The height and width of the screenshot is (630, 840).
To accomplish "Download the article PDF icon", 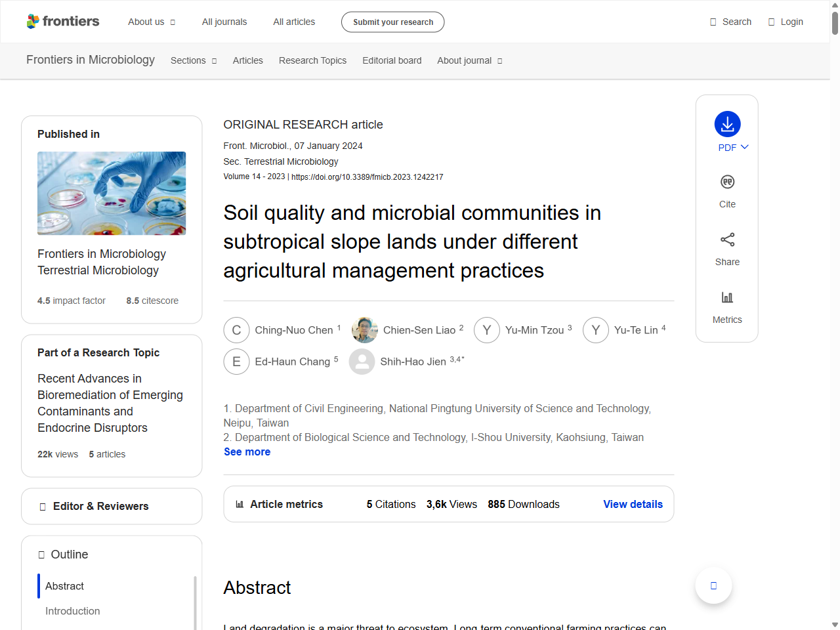I will [727, 124].
